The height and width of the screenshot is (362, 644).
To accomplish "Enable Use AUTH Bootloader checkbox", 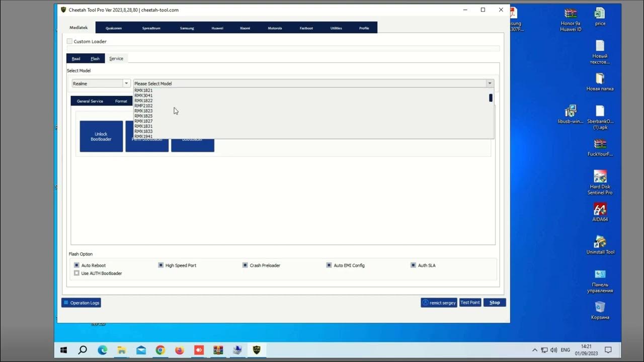I will tap(77, 273).
